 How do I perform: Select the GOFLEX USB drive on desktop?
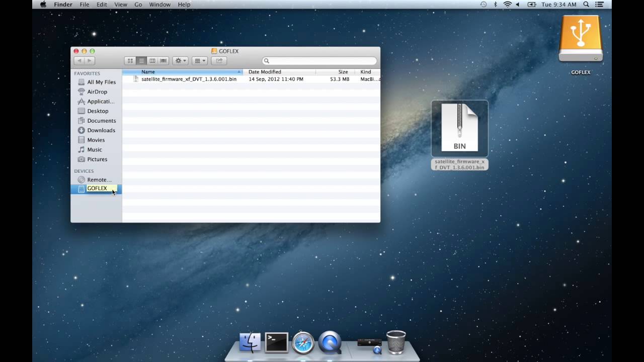[581, 45]
